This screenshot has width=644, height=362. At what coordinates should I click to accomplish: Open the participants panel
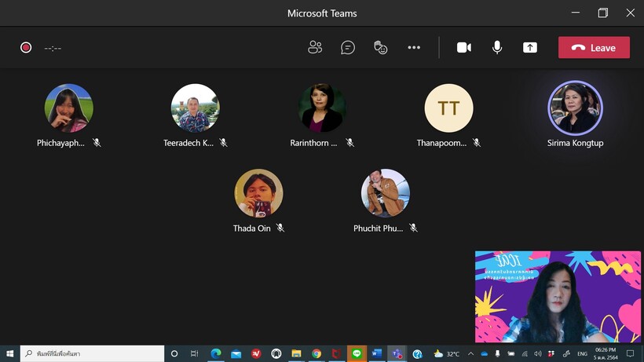tap(315, 47)
